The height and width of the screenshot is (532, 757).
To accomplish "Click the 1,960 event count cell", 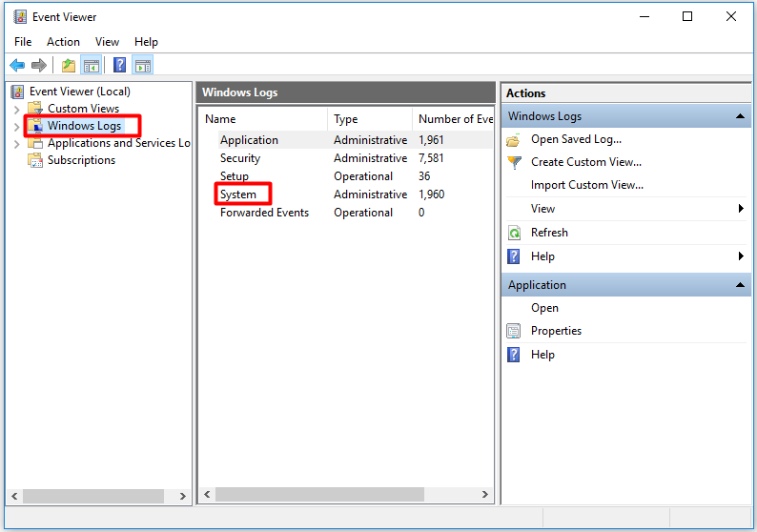I will [431, 194].
